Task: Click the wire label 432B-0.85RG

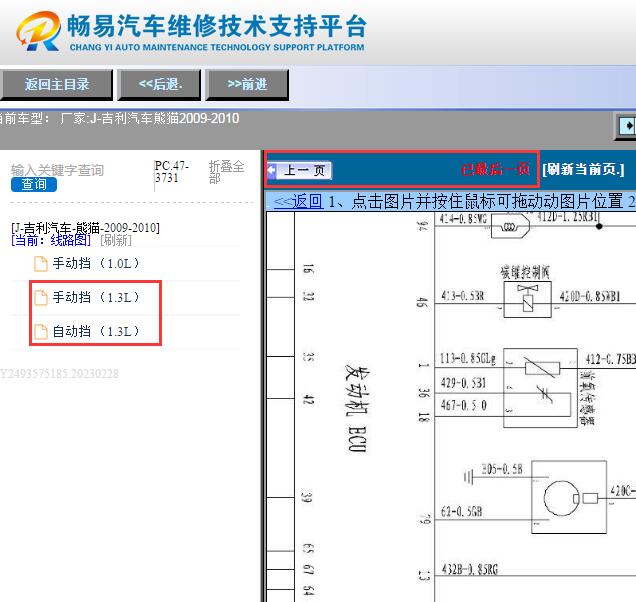Action: coord(470,570)
